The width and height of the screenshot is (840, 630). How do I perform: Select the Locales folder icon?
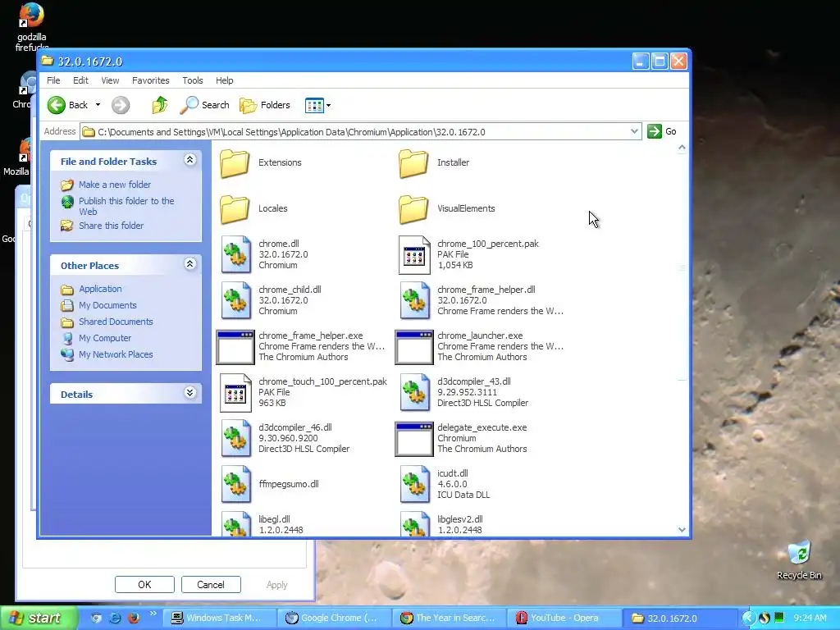pyautogui.click(x=235, y=209)
